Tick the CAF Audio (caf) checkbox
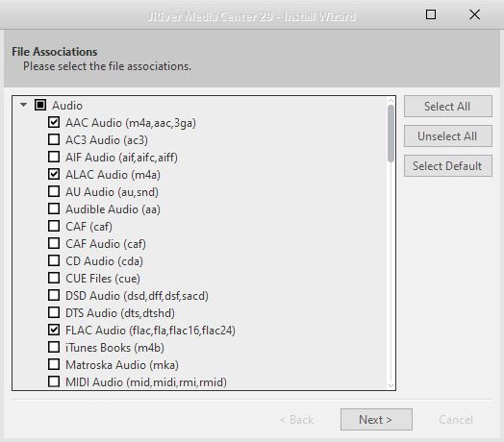Screen dimensions: 504x442 [x=54, y=243]
